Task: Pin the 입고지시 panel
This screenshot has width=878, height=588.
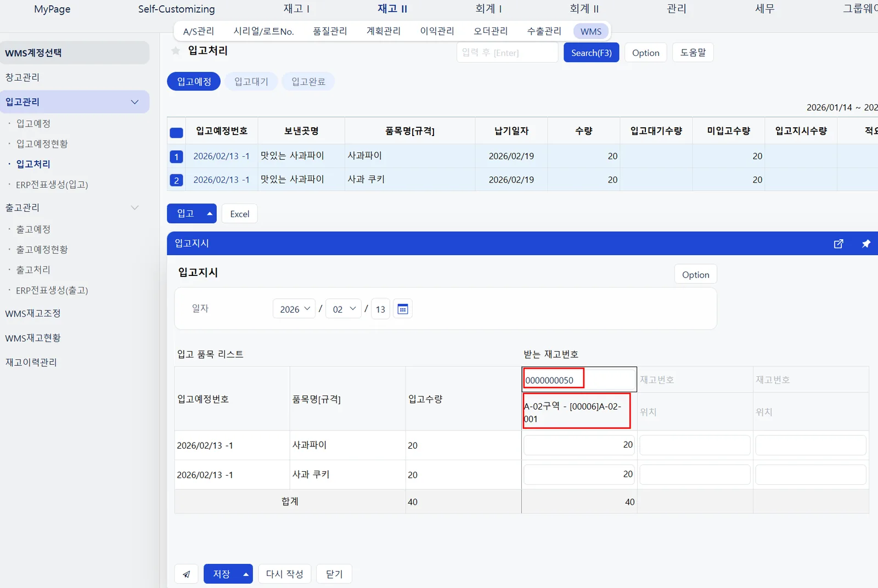Action: pyautogui.click(x=866, y=244)
